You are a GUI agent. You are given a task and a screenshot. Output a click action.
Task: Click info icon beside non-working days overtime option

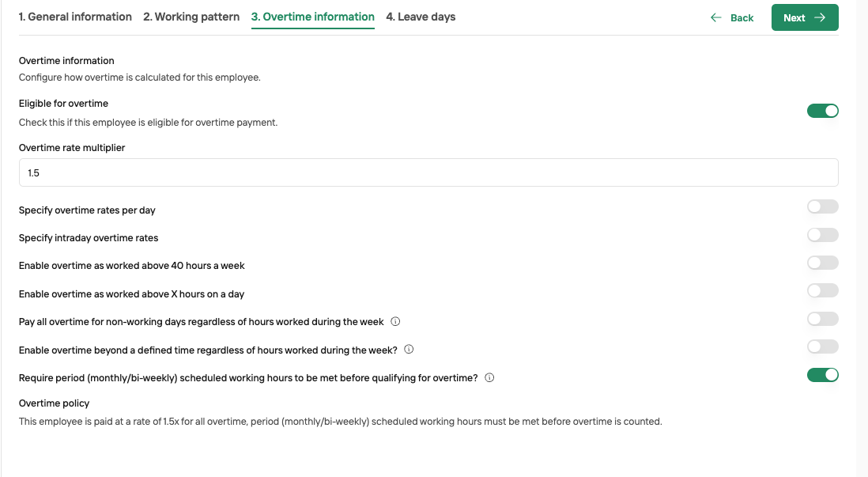395,321
